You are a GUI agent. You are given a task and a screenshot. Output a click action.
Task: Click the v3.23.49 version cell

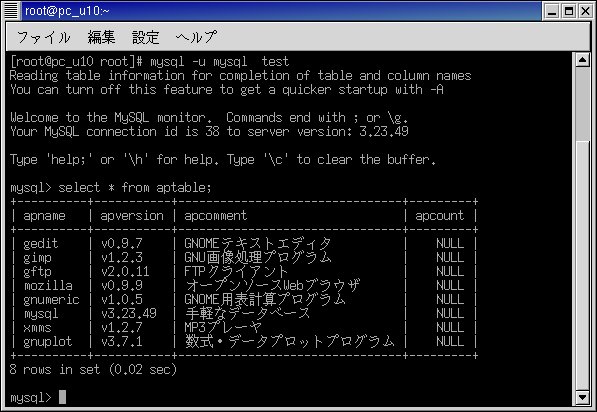point(129,313)
